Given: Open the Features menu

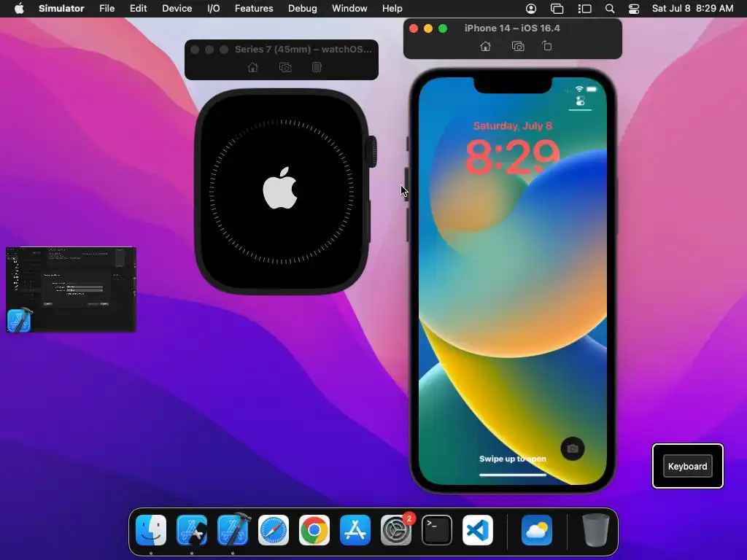Looking at the screenshot, I should click(254, 8).
